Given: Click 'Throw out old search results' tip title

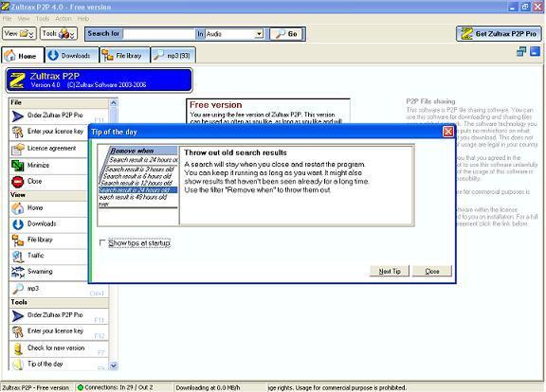Looking at the screenshot, I should pyautogui.click(x=235, y=152).
